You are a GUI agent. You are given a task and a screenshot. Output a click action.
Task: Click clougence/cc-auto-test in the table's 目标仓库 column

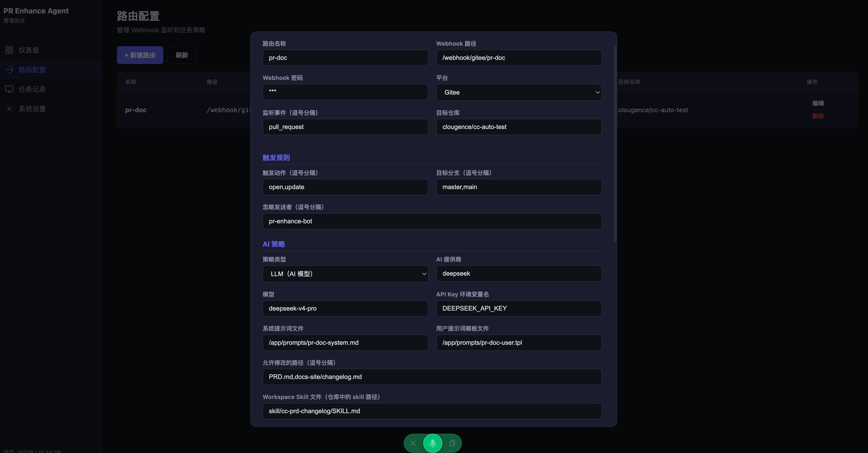coord(653,110)
